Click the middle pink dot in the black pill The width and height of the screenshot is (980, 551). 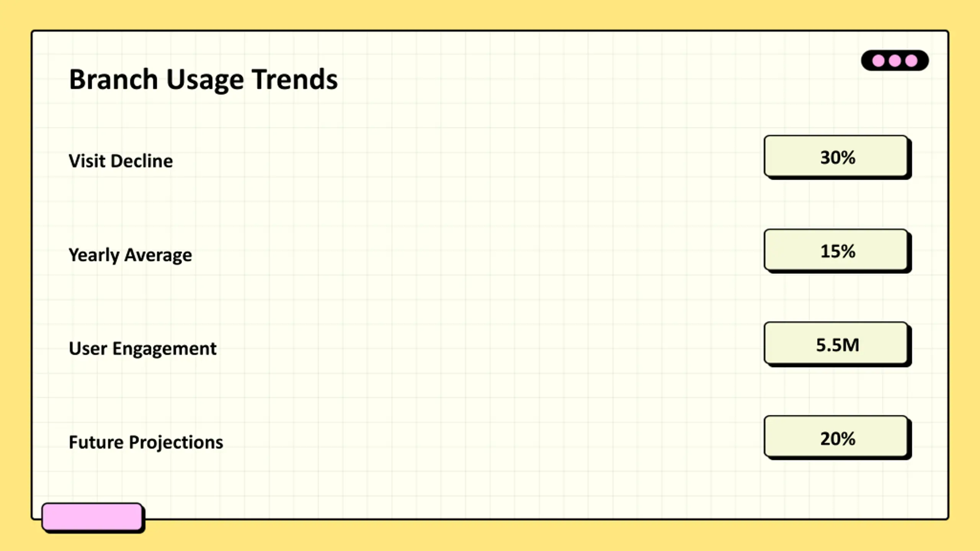pyautogui.click(x=895, y=61)
